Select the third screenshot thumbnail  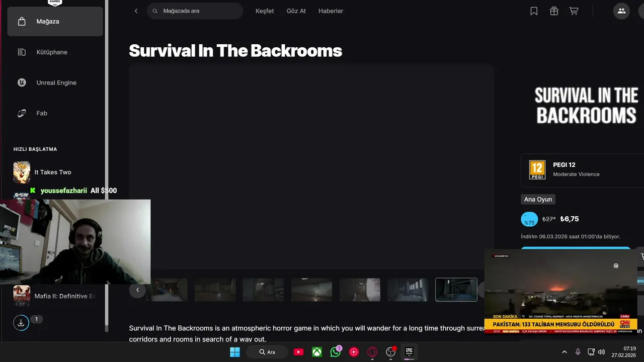(x=263, y=290)
